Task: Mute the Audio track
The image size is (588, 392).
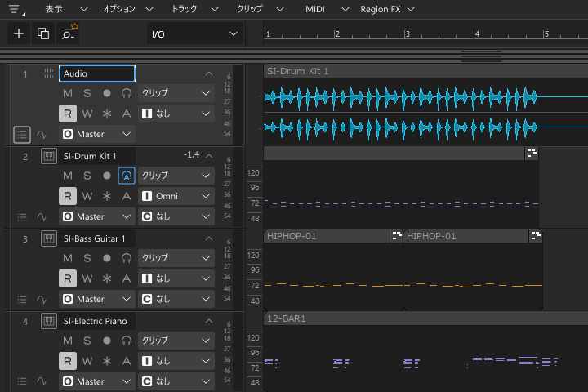Action: [68, 94]
